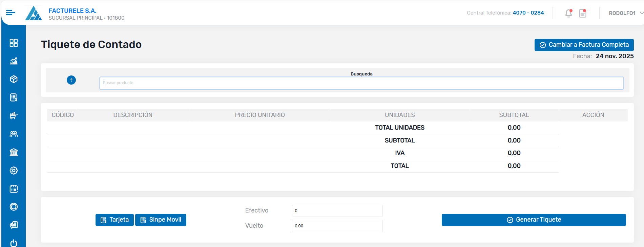Click the blue help question mark icon

pos(71,80)
